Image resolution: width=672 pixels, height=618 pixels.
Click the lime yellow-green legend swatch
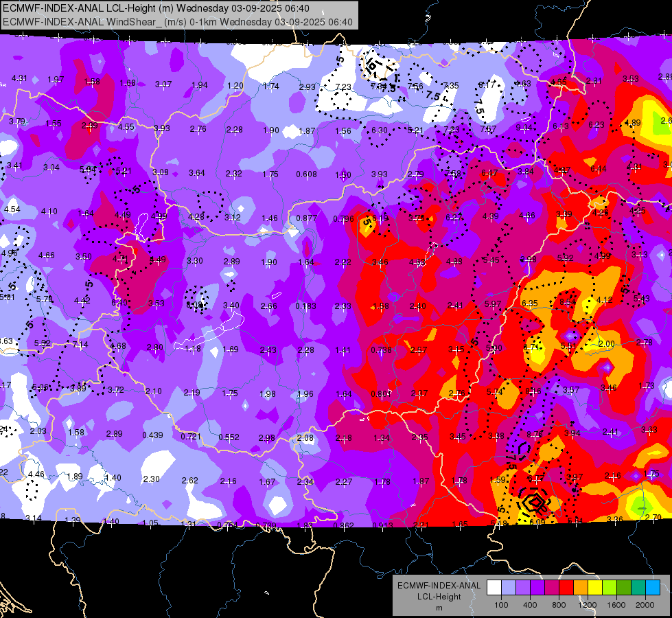(610, 588)
